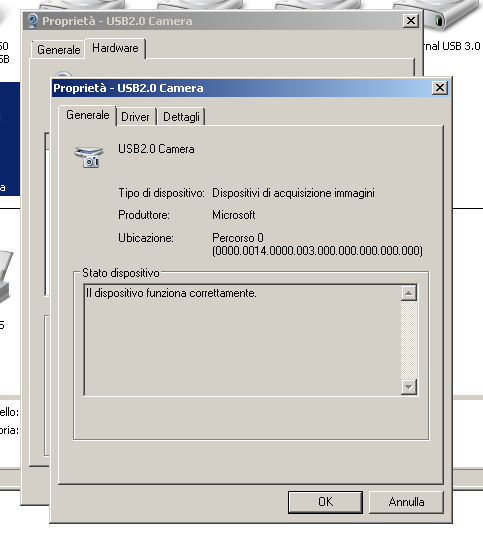The height and width of the screenshot is (539, 483).
Task: Close the active blue-titled properties dialog
Action: pos(440,88)
